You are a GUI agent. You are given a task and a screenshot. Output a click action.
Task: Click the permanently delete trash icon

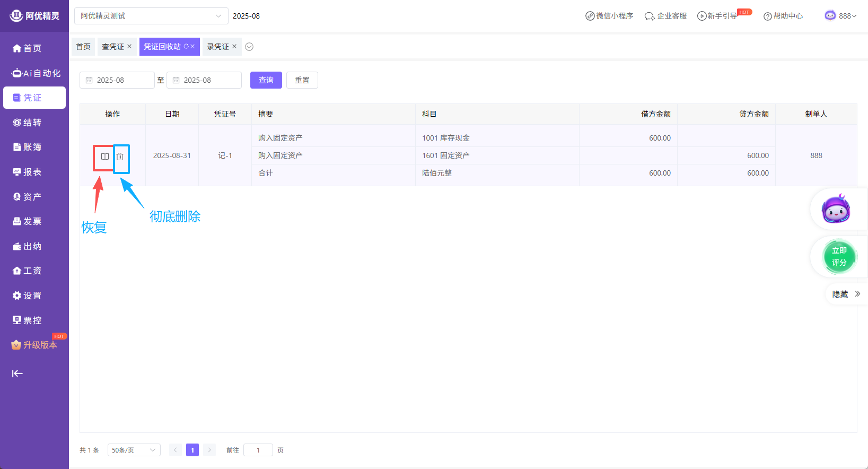tap(120, 157)
